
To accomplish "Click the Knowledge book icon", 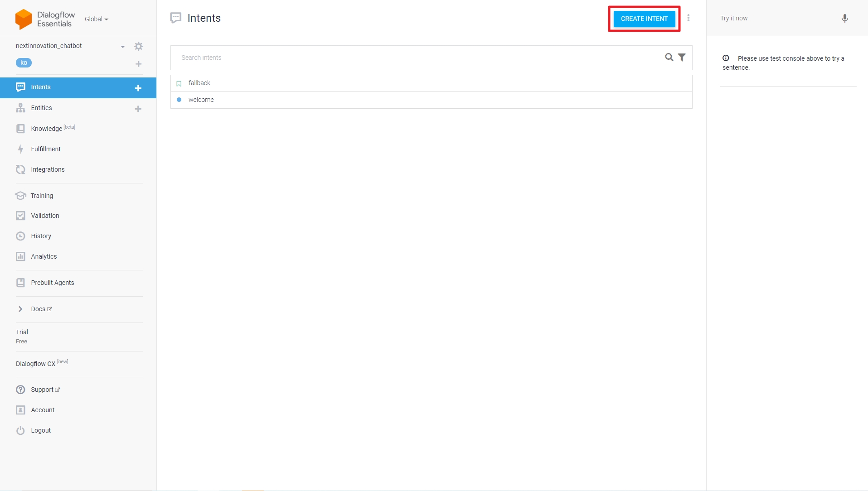I will [20, 129].
